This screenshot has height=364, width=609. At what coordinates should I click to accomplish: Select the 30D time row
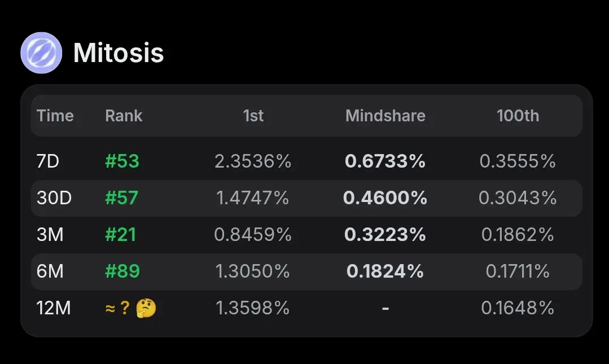(306, 198)
